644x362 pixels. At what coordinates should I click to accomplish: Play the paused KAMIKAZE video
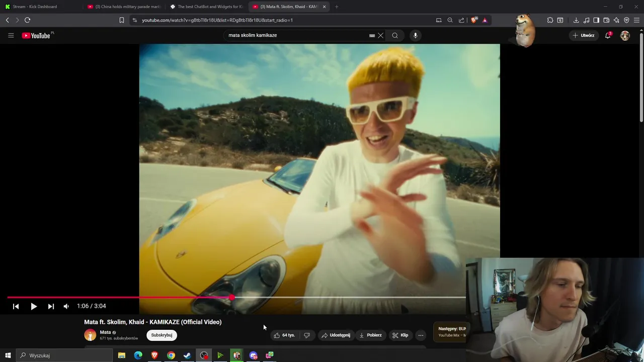[33, 306]
